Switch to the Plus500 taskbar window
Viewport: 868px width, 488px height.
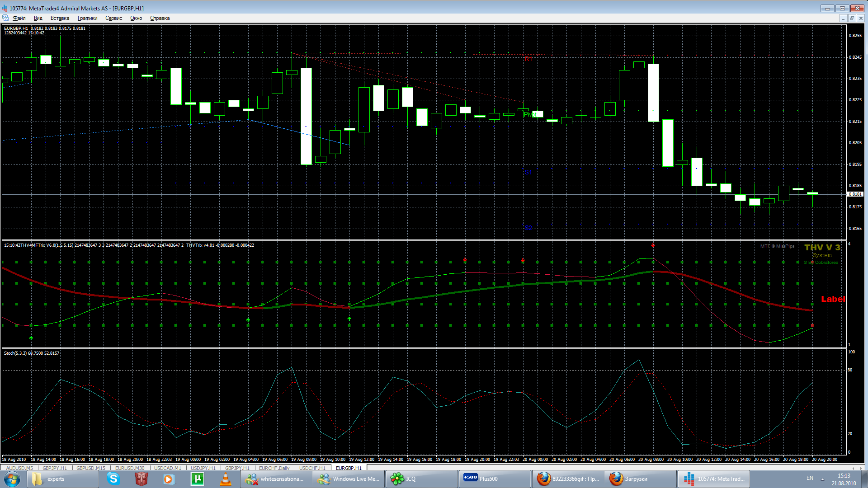click(494, 479)
